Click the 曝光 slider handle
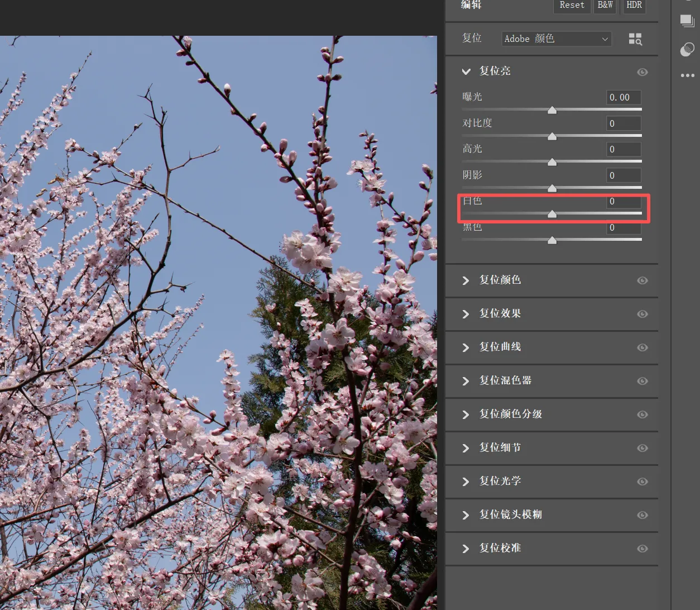The width and height of the screenshot is (700, 610). tap(552, 111)
